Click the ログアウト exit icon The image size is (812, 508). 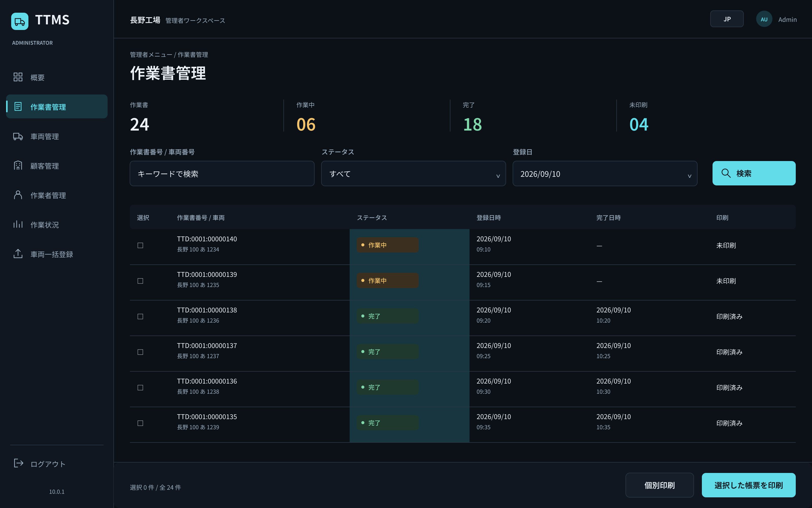19,463
